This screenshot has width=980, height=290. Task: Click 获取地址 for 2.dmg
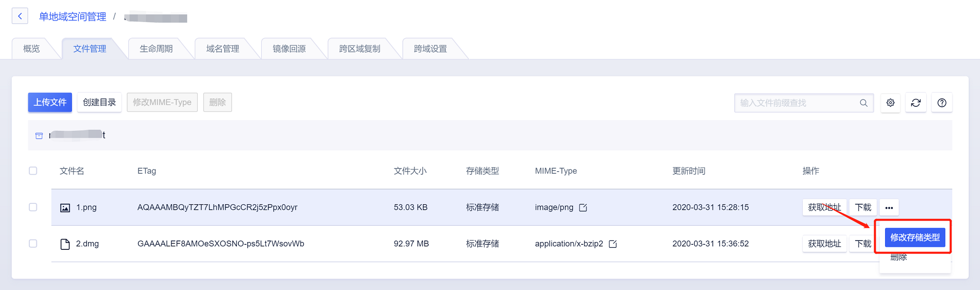(x=824, y=243)
